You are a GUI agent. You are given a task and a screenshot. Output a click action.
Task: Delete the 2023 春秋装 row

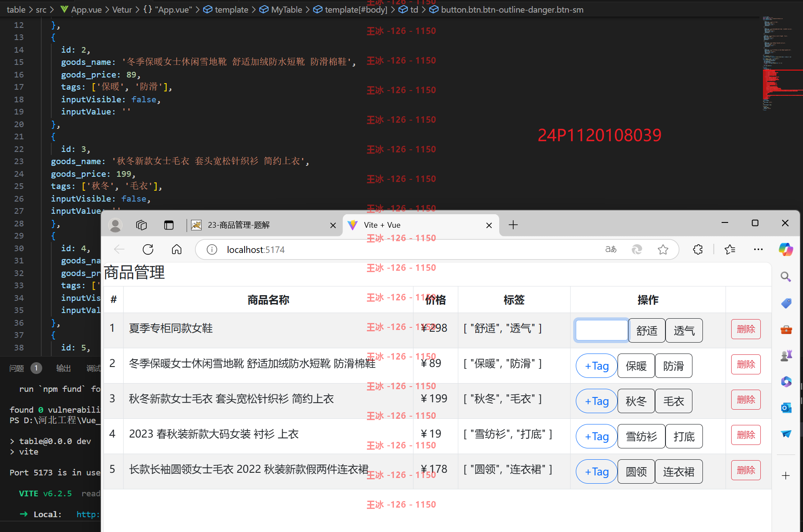click(746, 435)
